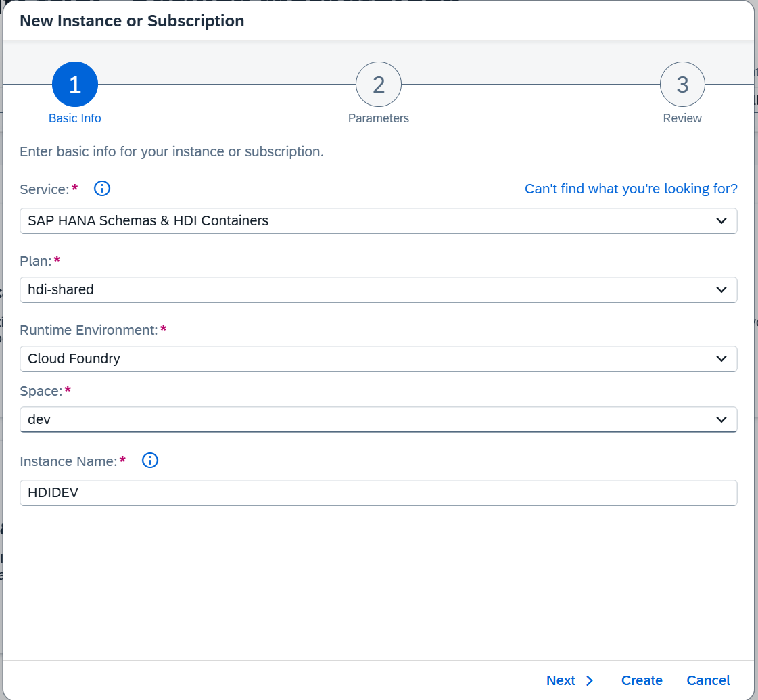Select the Cloud Foundry runtime field
This screenshot has width=758, height=700.
pyautogui.click(x=379, y=358)
